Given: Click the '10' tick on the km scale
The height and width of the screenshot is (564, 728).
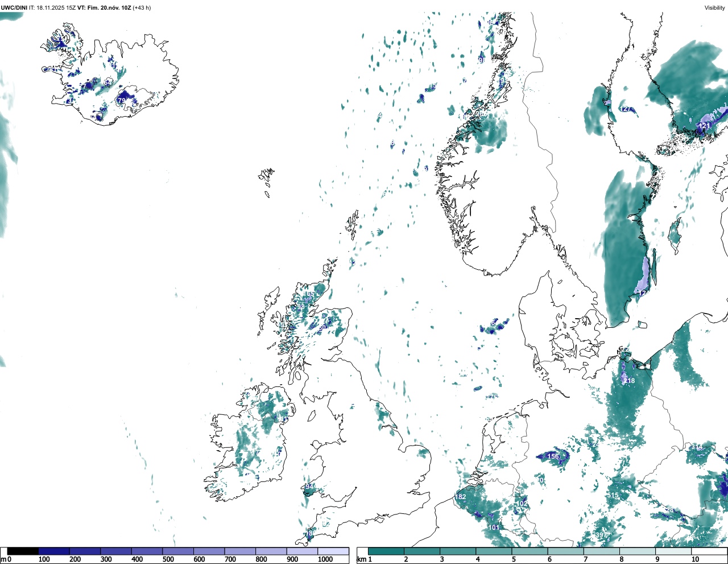Looking at the screenshot, I should (695, 559).
